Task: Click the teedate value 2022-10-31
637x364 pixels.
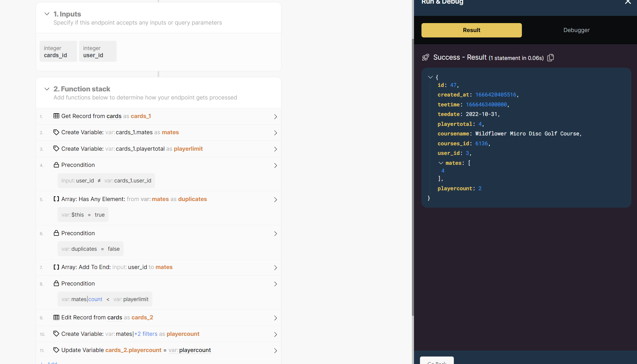Action: tap(481, 114)
